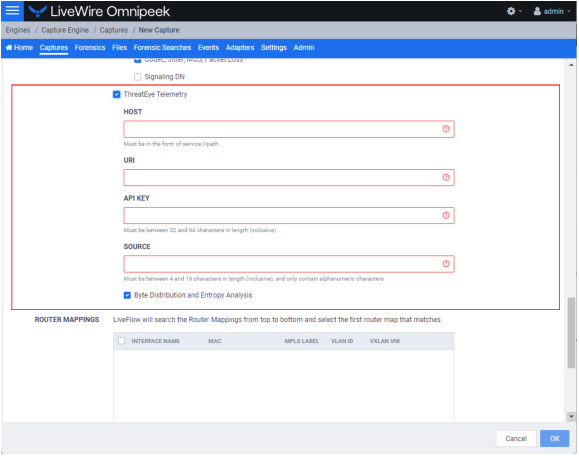Focus the SOURCE input field
This screenshot has width=579, height=456.
pyautogui.click(x=289, y=264)
